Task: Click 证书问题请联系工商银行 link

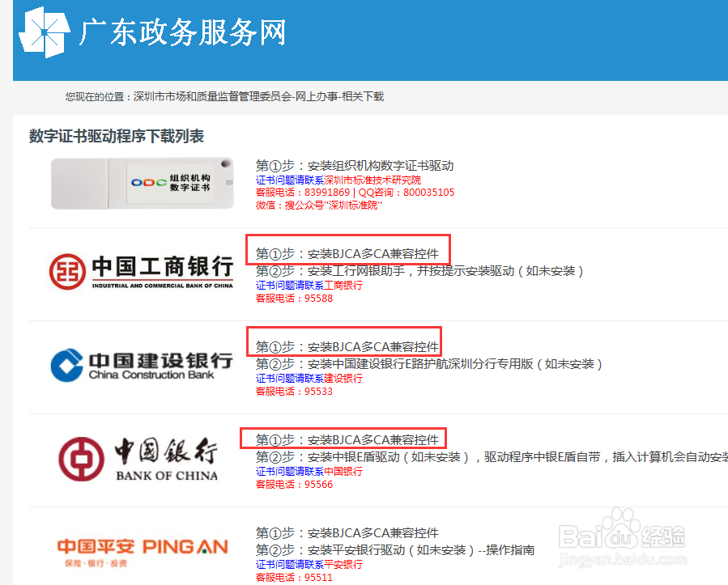Action: coord(309,286)
